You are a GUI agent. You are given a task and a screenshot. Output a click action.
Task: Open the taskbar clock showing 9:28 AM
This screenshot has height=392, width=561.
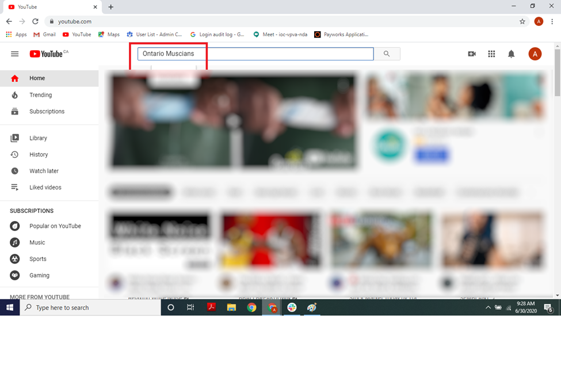[525, 307]
